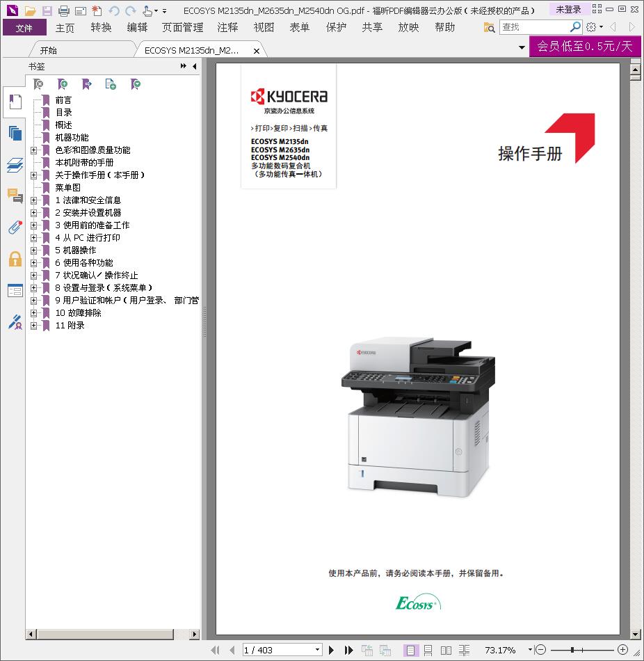
Task: Click the magnifier icon in the search box
Action: click(575, 27)
